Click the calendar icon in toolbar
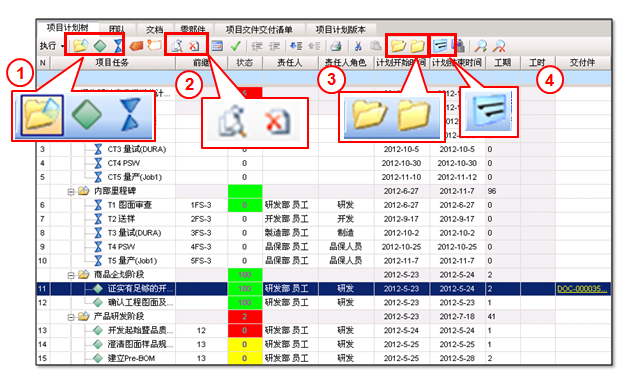This screenshot has width=628, height=378. pos(217,46)
